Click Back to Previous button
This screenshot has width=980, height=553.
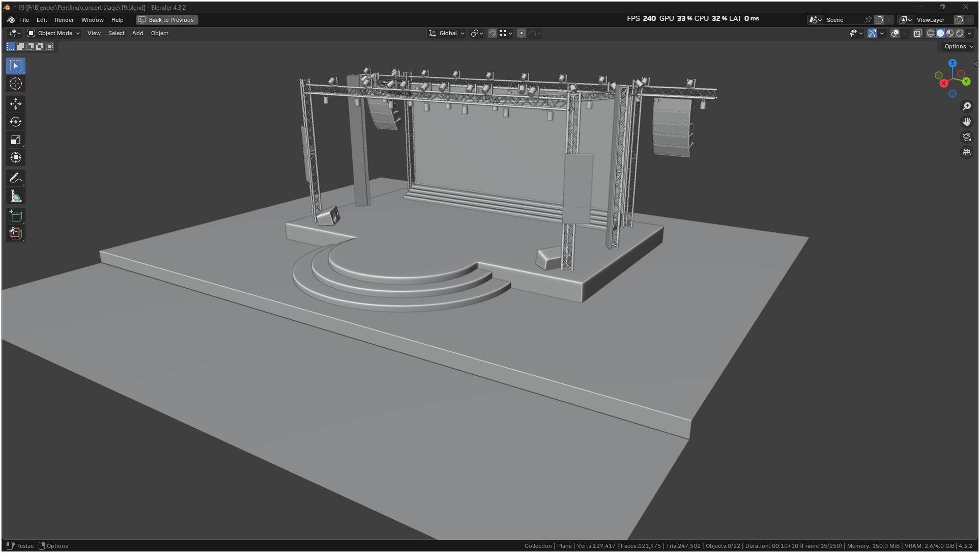[167, 20]
